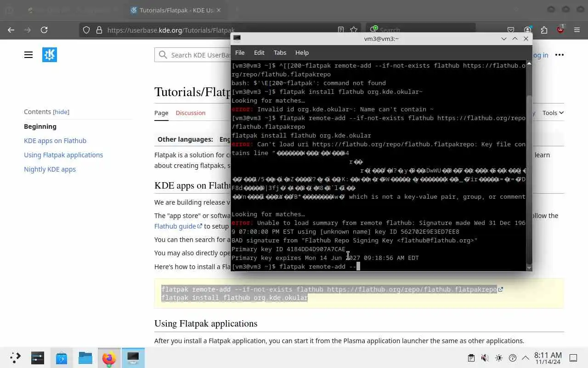Click the site padlock security icon
588x368 pixels.
(x=99, y=30)
